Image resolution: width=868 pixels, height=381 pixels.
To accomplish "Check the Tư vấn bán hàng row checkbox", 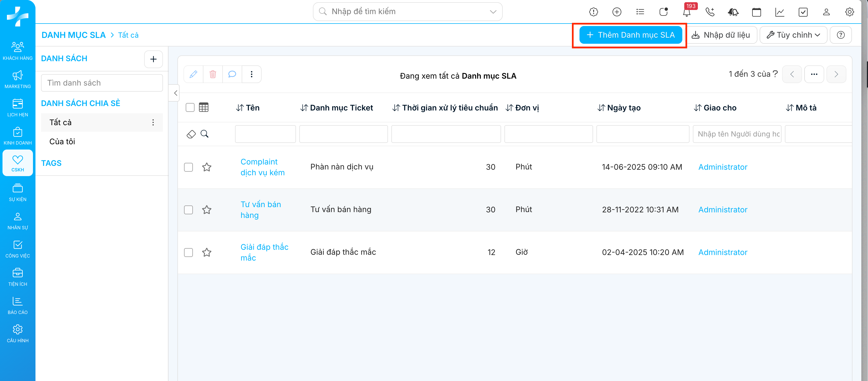I will click(188, 210).
